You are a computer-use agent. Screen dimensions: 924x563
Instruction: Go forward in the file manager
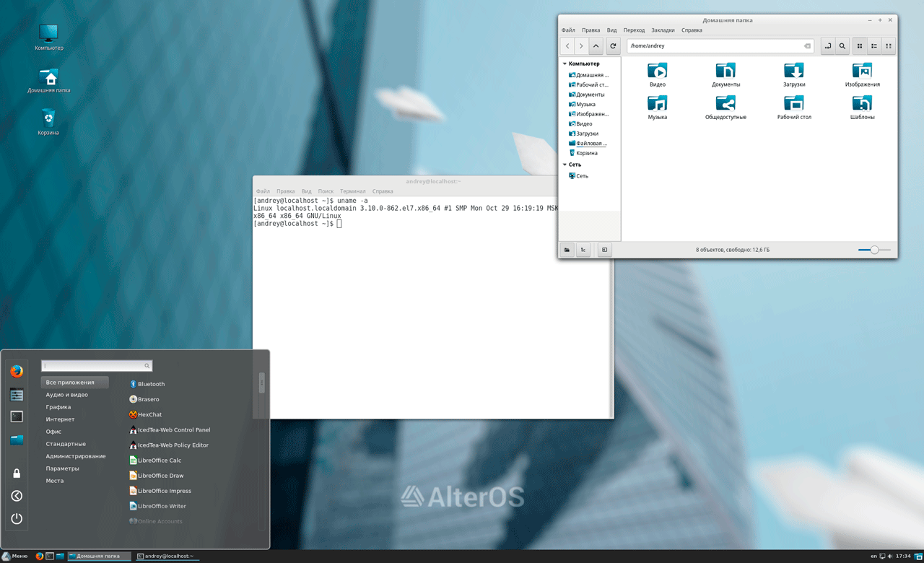pos(581,46)
